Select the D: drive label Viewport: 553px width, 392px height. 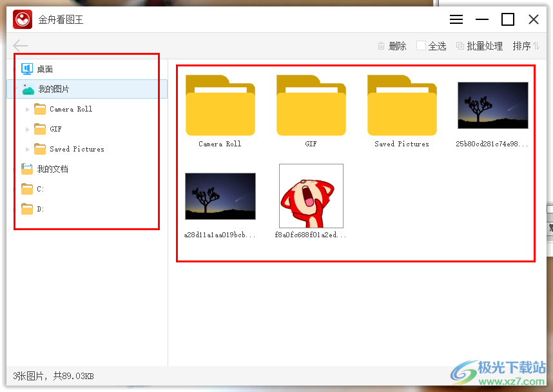click(x=40, y=210)
